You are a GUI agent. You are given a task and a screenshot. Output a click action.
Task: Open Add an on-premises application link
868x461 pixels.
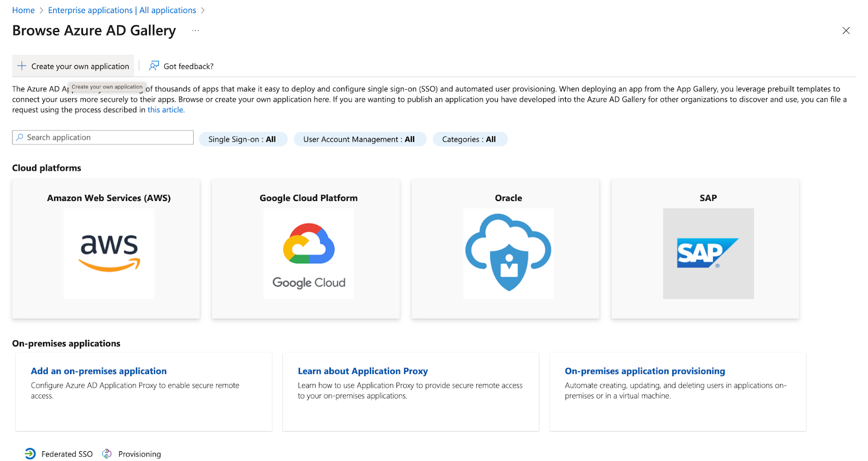tap(99, 371)
